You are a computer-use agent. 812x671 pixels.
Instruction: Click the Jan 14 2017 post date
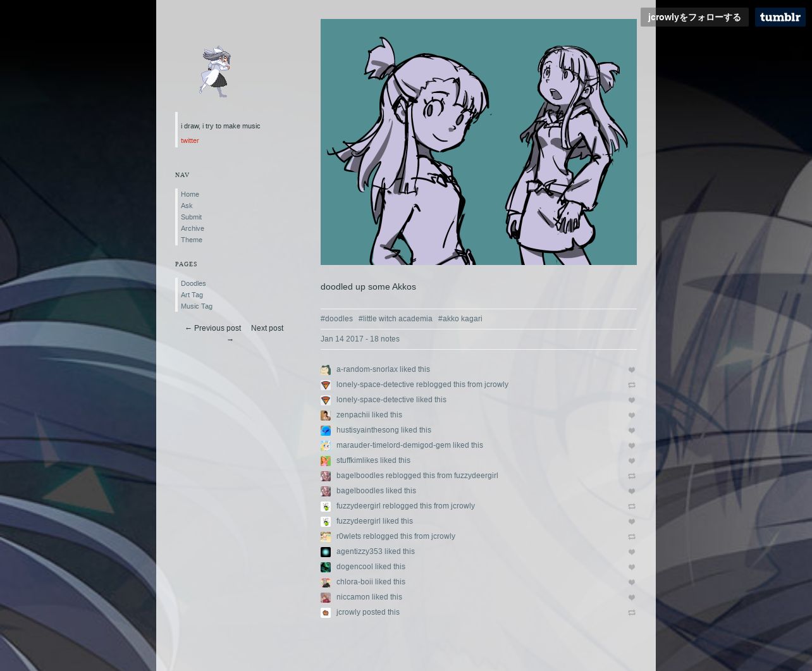(342, 339)
